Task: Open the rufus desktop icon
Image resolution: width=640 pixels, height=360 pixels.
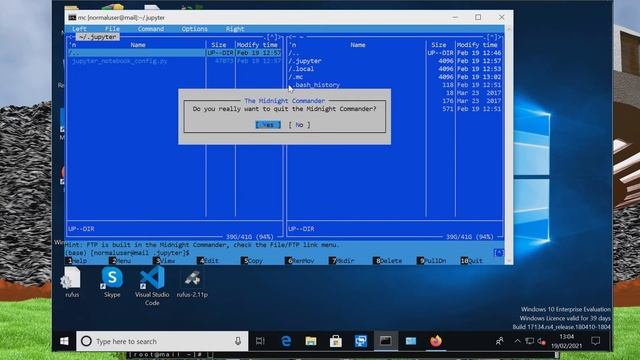Action: (x=72, y=282)
